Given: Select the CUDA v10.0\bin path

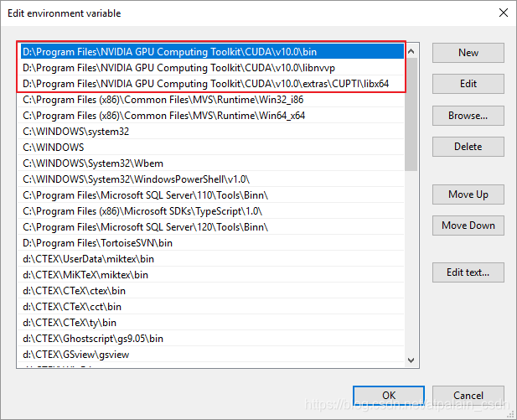Looking at the screenshot, I should 212,52.
